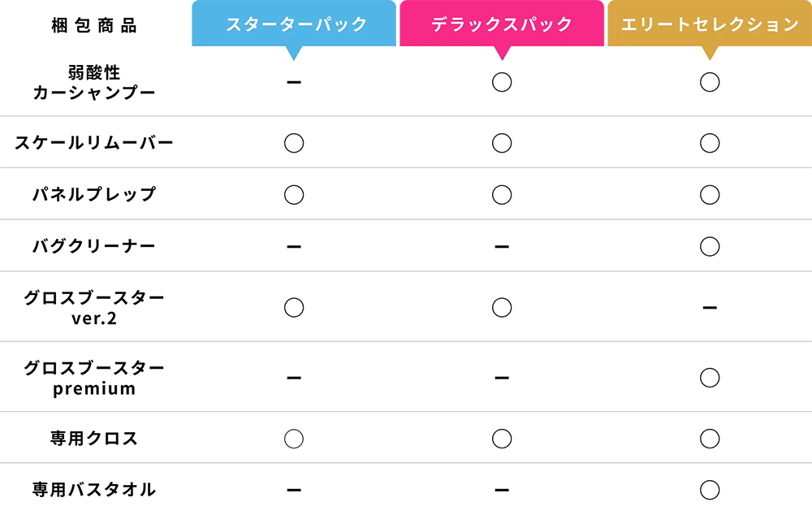
Task: Click circle for バグクリーナー under エリートセレクション
Action: pos(710,246)
